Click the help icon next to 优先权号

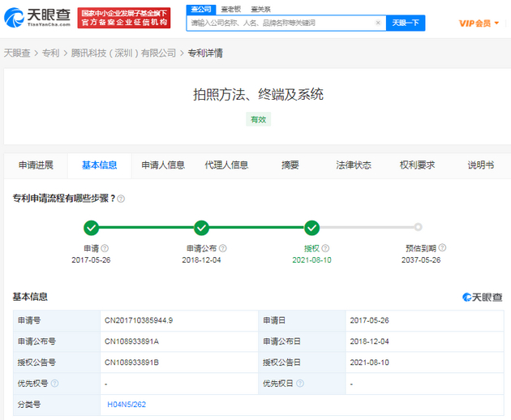(55, 383)
